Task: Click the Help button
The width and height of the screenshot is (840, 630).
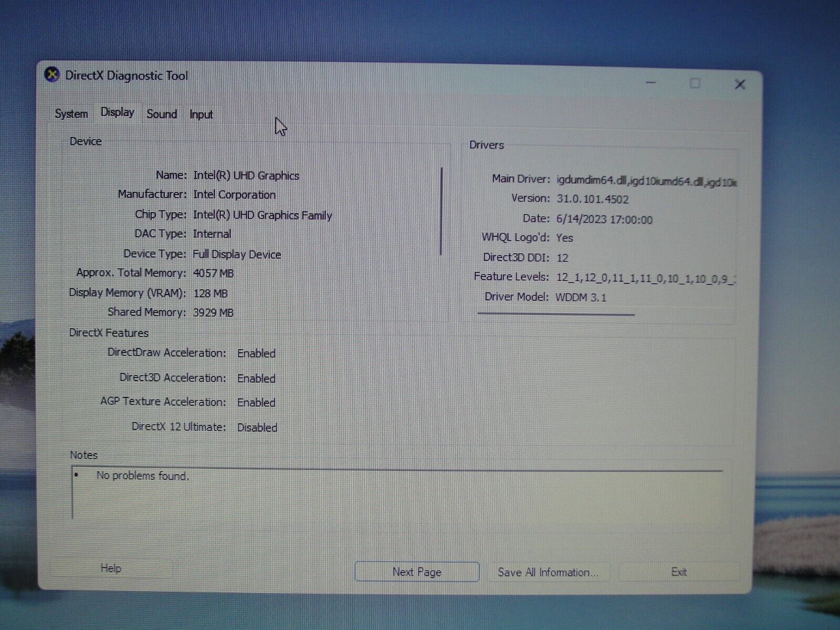Action: tap(111, 568)
